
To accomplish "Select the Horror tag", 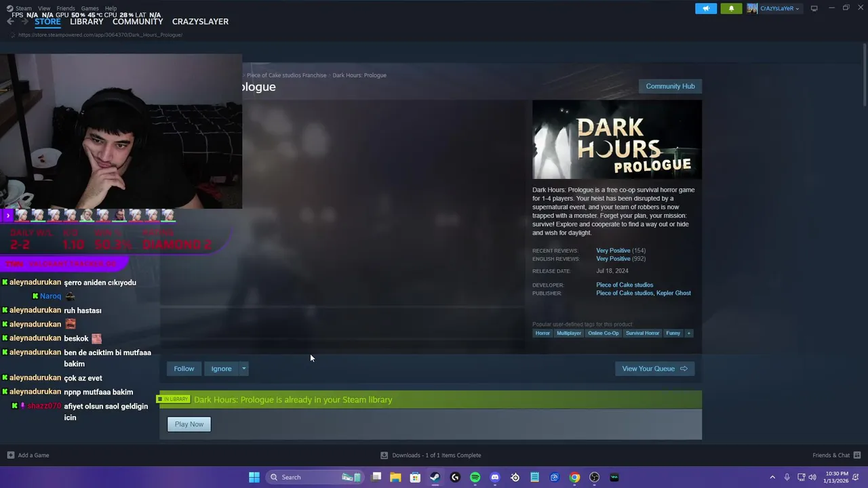I will tap(542, 333).
